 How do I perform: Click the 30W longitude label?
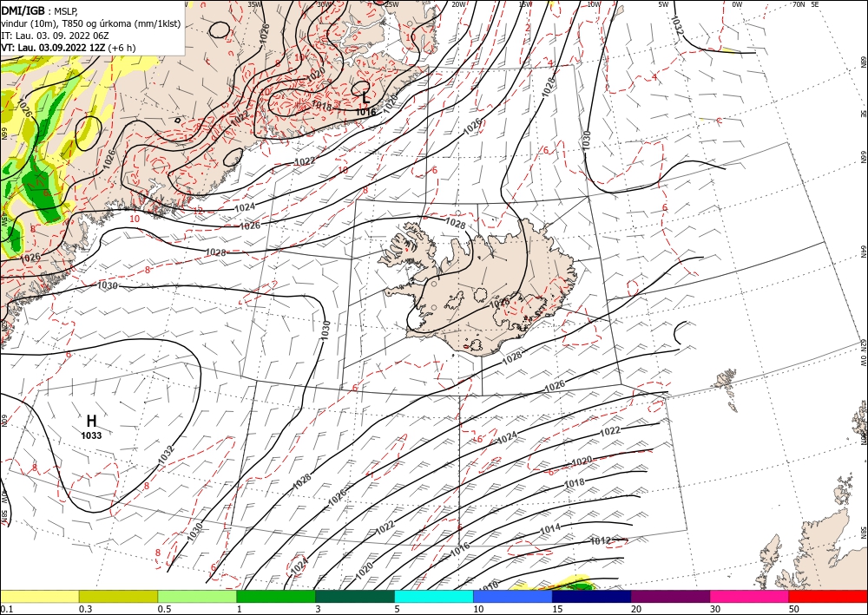325,4
